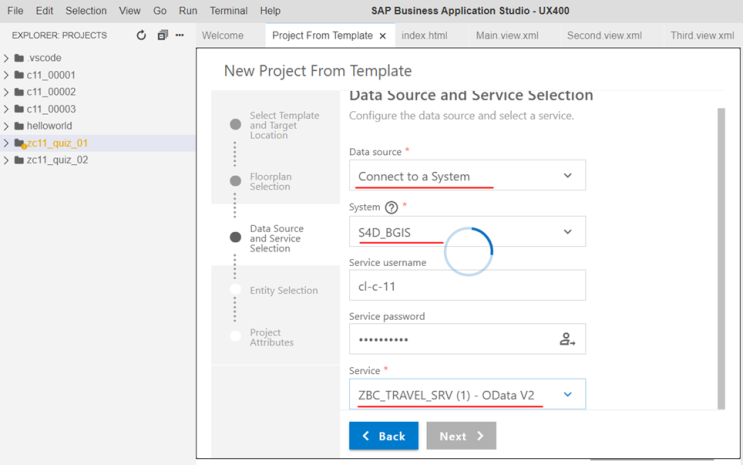The height and width of the screenshot is (465, 743).
Task: Expand the helloworld folder
Action: (6, 126)
